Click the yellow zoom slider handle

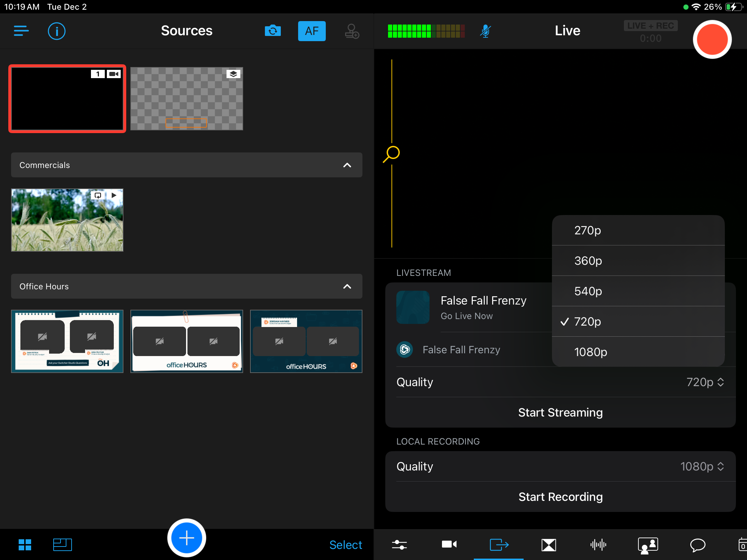click(392, 153)
